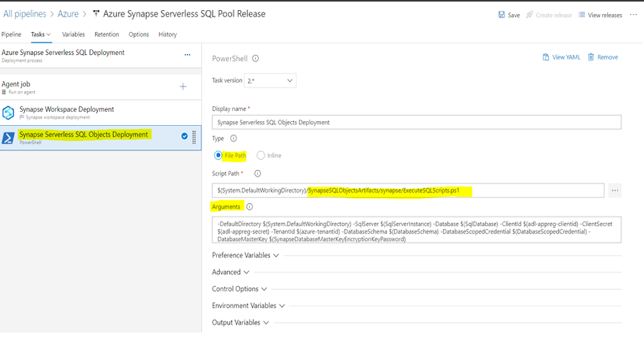Click into the Display name field
The image size is (644, 340).
417,122
